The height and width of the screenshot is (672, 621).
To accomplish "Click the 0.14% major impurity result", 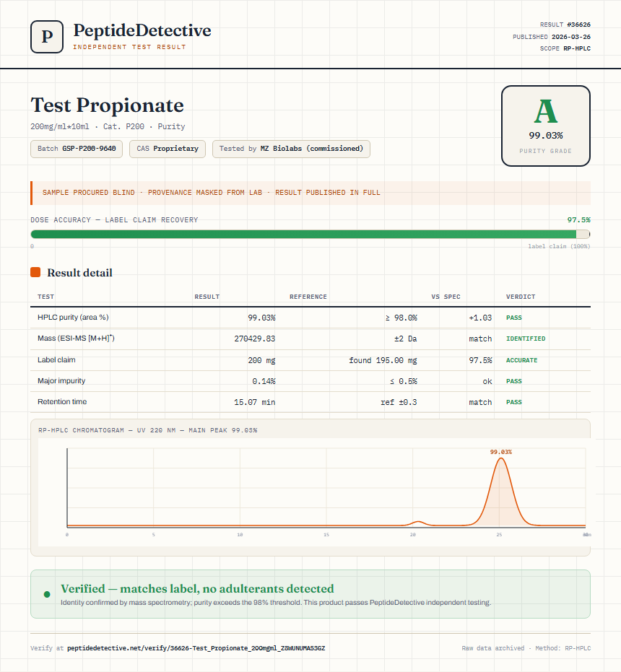I will pyautogui.click(x=264, y=381).
